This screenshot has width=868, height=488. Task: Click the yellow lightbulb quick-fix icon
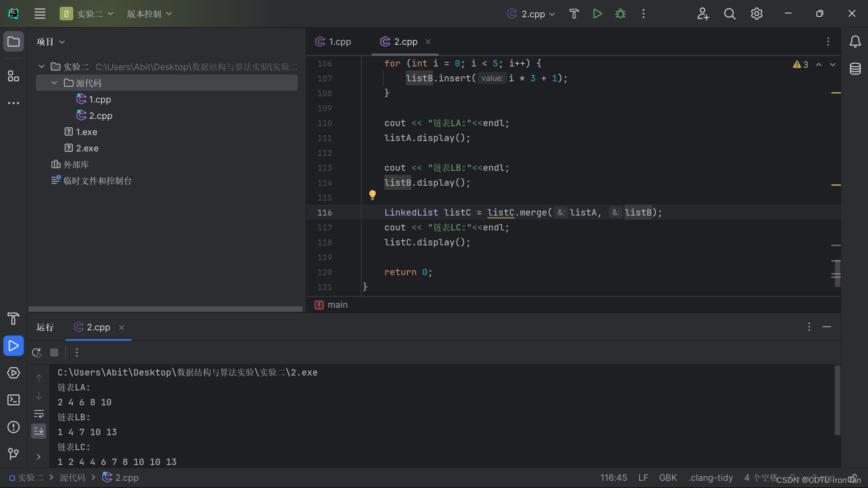[372, 195]
